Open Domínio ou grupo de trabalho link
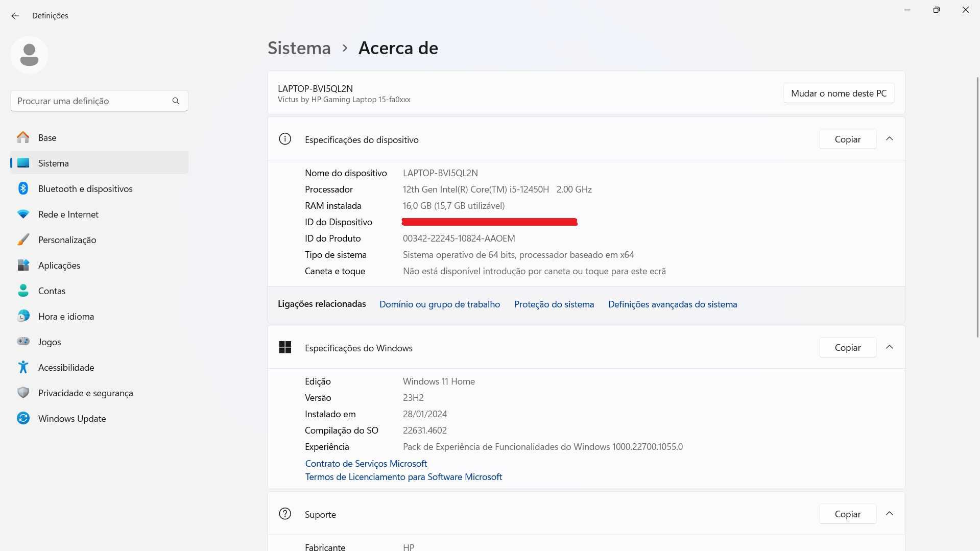 [440, 304]
